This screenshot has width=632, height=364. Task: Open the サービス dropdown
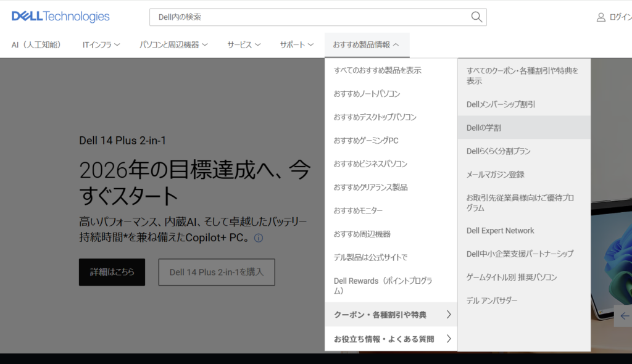click(x=244, y=44)
